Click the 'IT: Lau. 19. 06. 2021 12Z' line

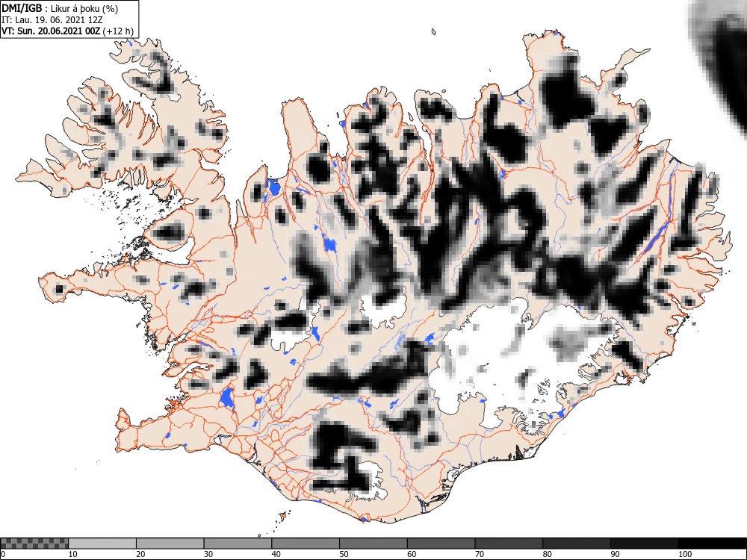(52, 20)
